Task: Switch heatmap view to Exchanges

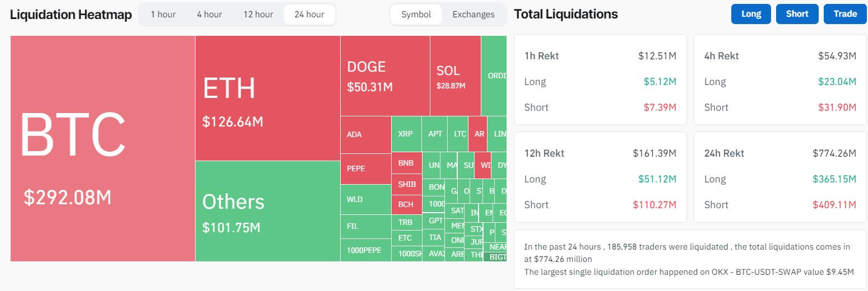Action: tap(474, 15)
